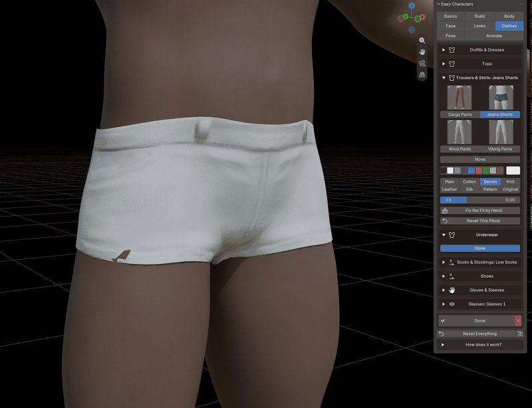
Task: Select the Cotton material option
Action: (469, 182)
